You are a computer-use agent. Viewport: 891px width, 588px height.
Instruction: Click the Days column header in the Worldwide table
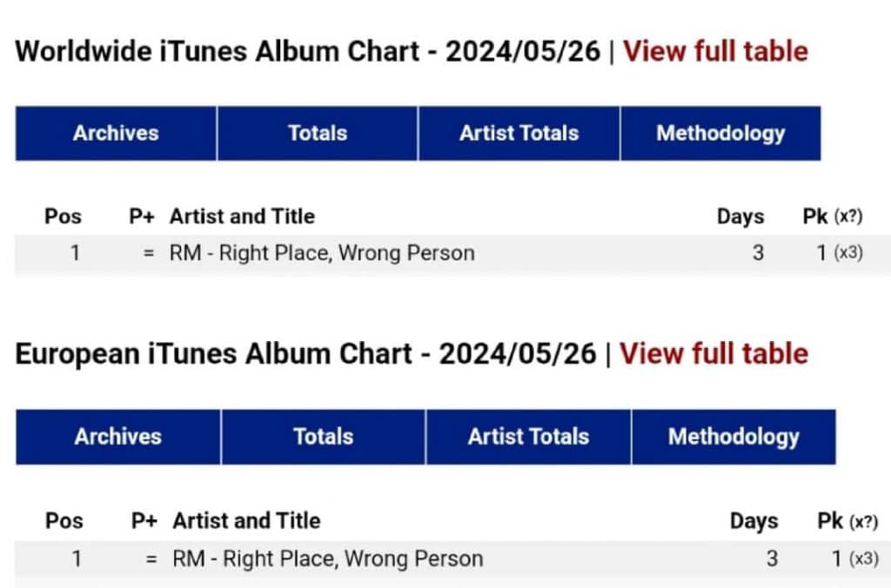[740, 217]
